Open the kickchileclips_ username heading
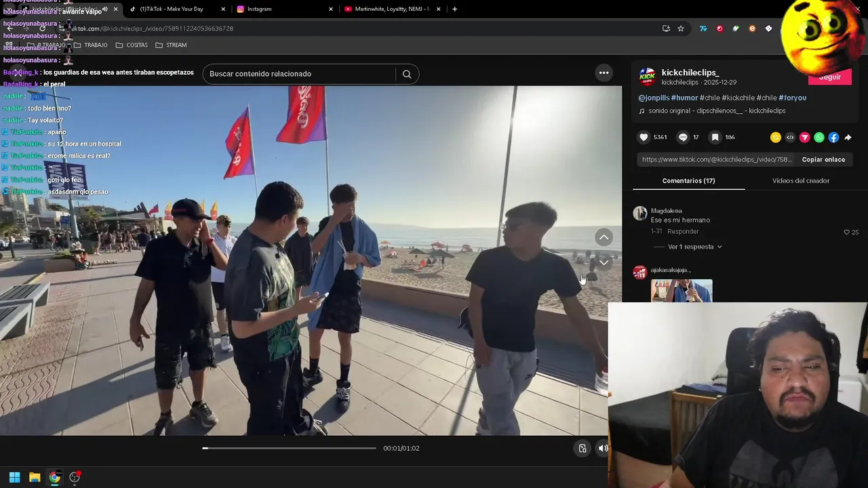 pos(690,73)
